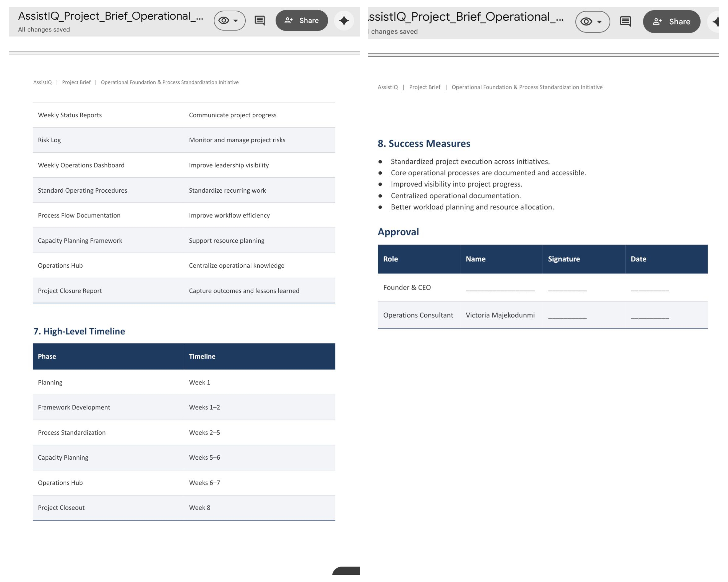Click 'All changes saved' status in left document
This screenshot has height=582, width=728.
click(x=44, y=30)
